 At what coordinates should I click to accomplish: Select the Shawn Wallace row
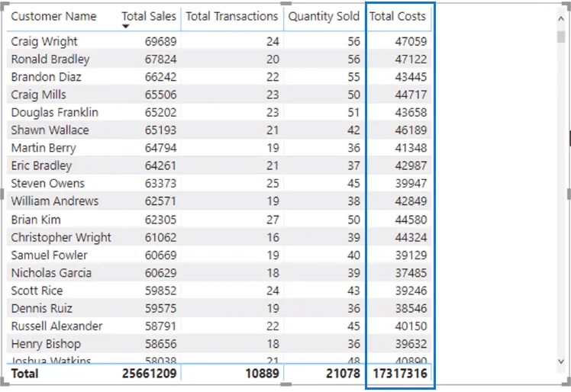[219, 130]
